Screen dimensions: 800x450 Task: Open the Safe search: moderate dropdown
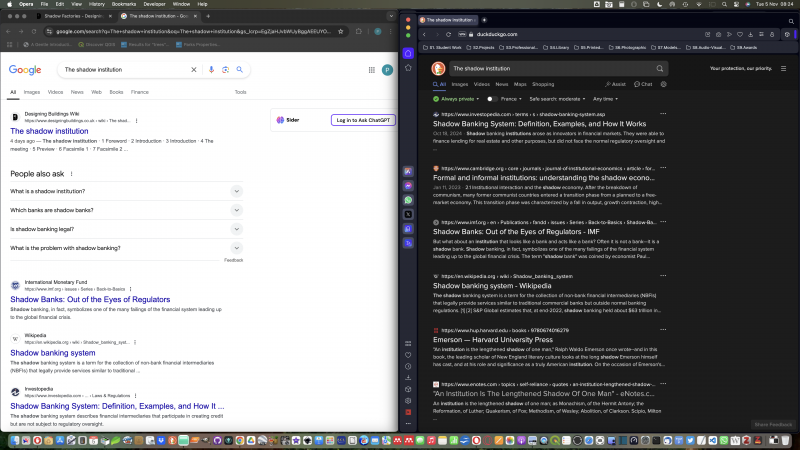coord(557,99)
